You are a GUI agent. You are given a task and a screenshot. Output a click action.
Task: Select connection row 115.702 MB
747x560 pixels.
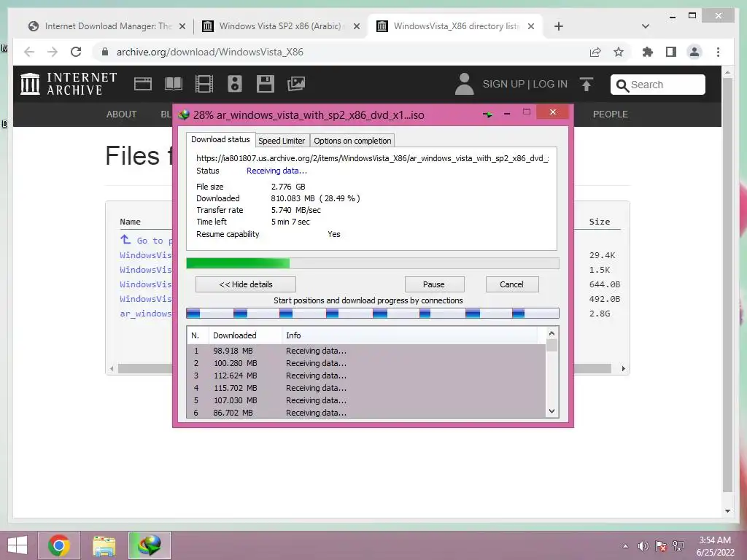[366, 388]
